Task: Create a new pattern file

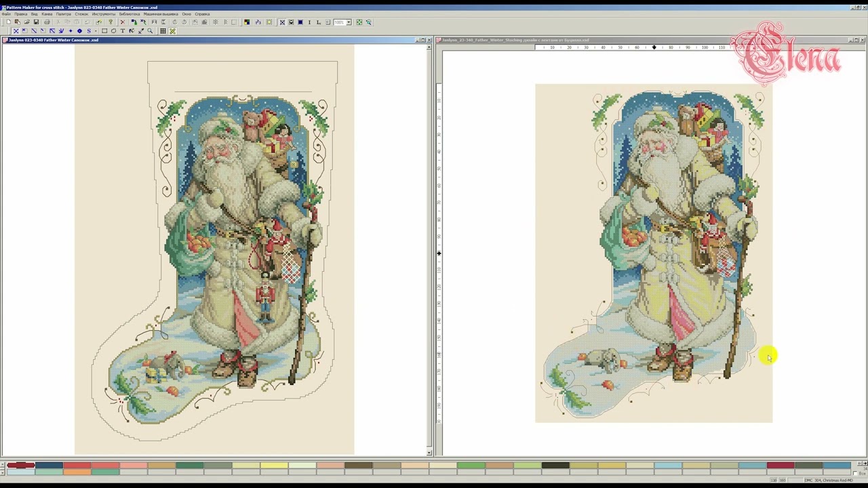Action: click(8, 22)
